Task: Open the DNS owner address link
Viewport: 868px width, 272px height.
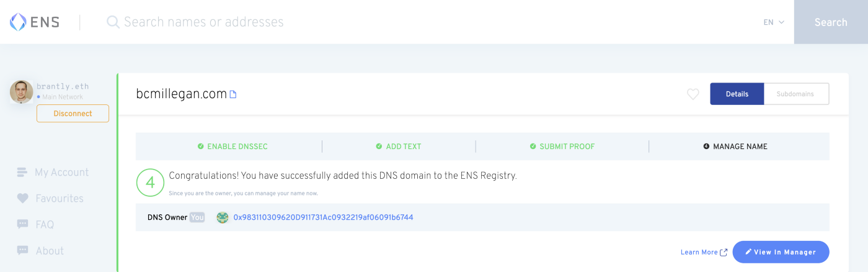Action: (323, 217)
